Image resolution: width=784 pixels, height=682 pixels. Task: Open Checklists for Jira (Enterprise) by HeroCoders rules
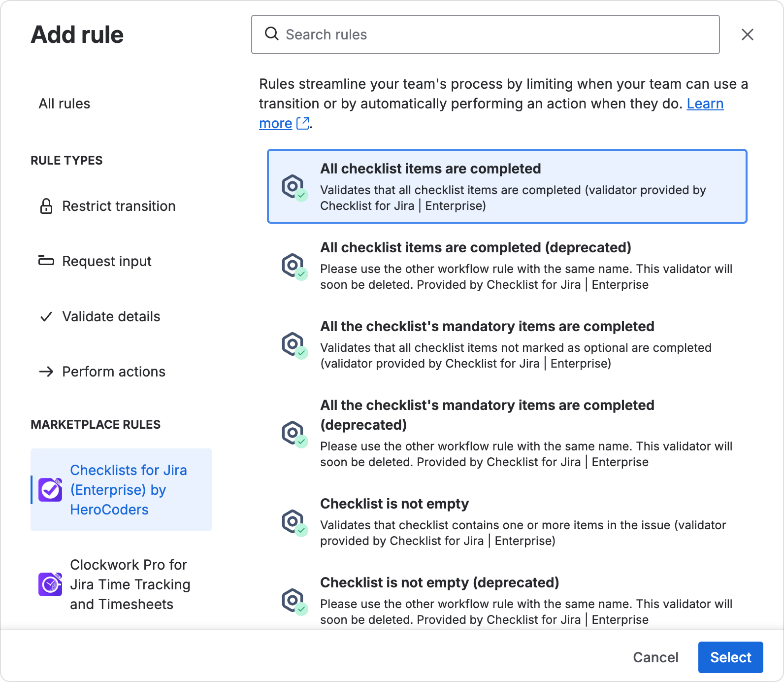coord(121,490)
